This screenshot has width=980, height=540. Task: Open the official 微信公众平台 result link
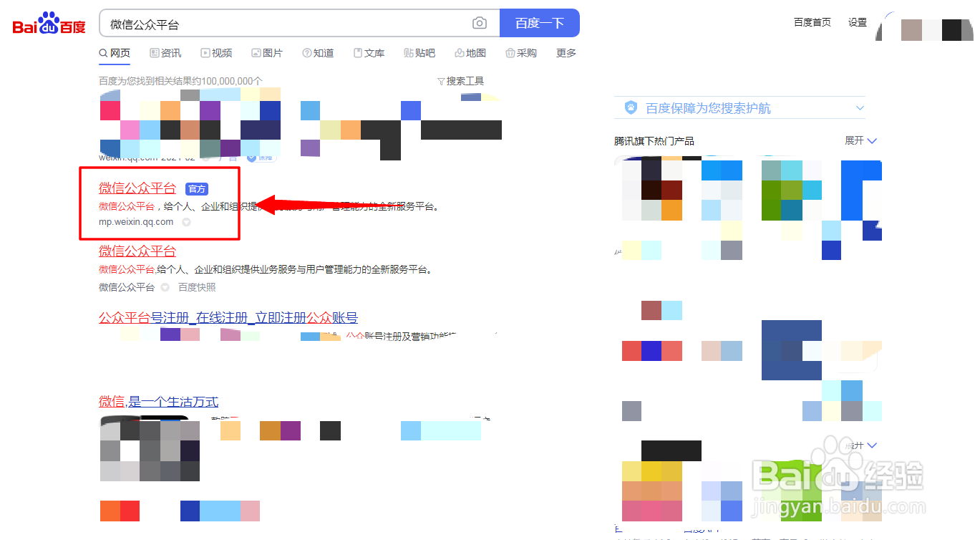(137, 188)
